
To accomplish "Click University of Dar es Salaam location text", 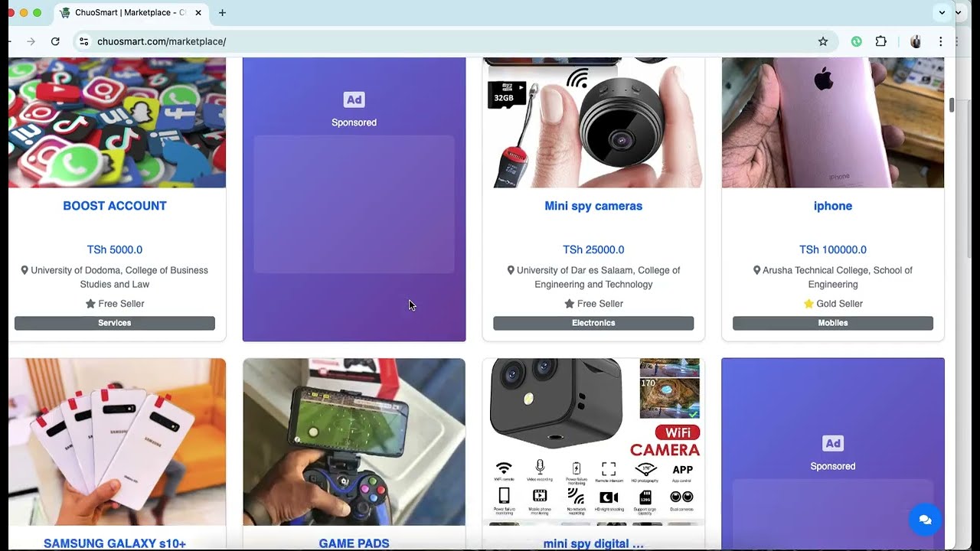I will tap(598, 277).
